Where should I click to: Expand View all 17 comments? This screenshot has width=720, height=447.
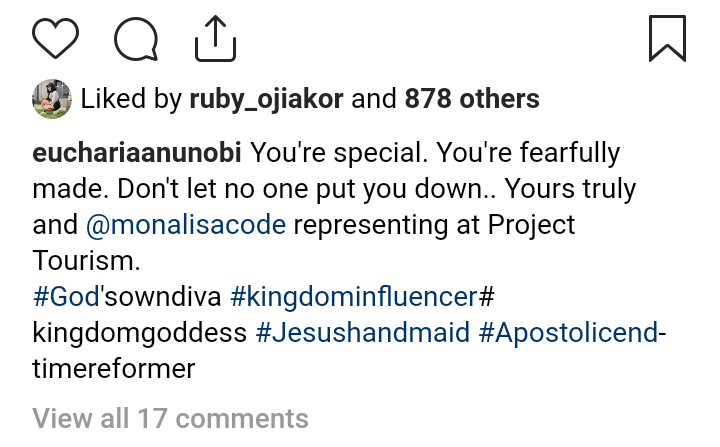coord(170,417)
